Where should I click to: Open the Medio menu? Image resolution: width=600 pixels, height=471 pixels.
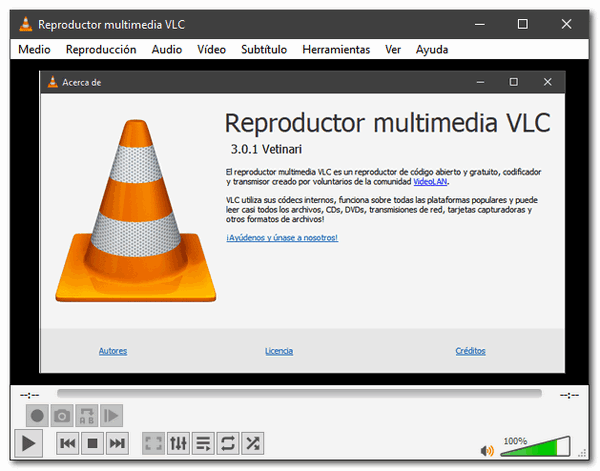pos(34,49)
